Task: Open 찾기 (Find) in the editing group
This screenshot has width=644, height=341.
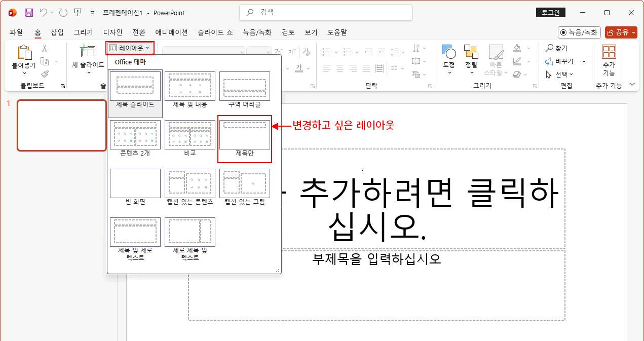Action: tap(555, 48)
